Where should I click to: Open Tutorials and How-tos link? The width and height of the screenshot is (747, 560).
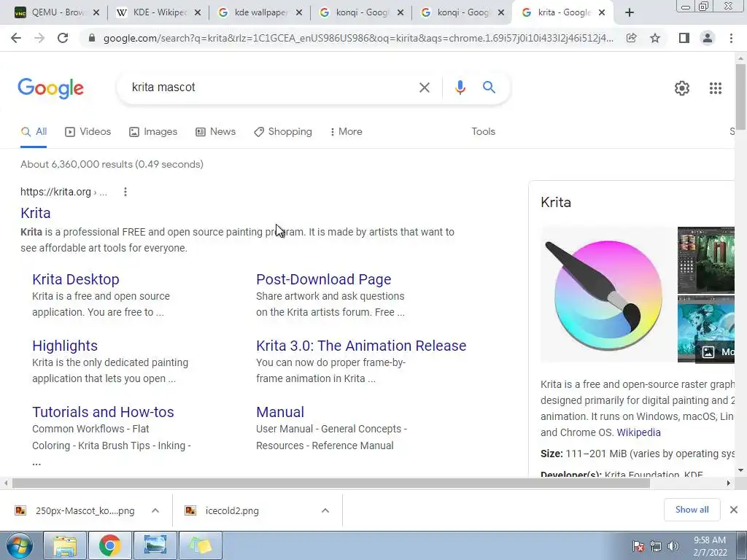click(103, 412)
